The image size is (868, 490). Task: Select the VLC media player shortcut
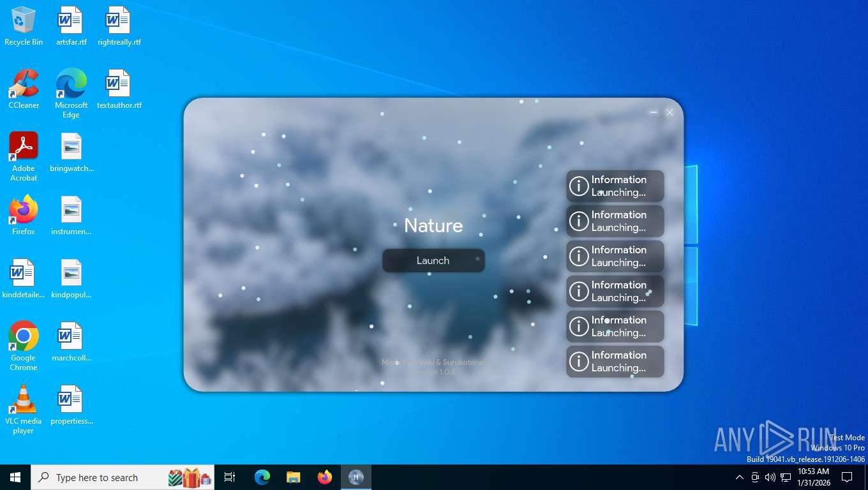(24, 410)
